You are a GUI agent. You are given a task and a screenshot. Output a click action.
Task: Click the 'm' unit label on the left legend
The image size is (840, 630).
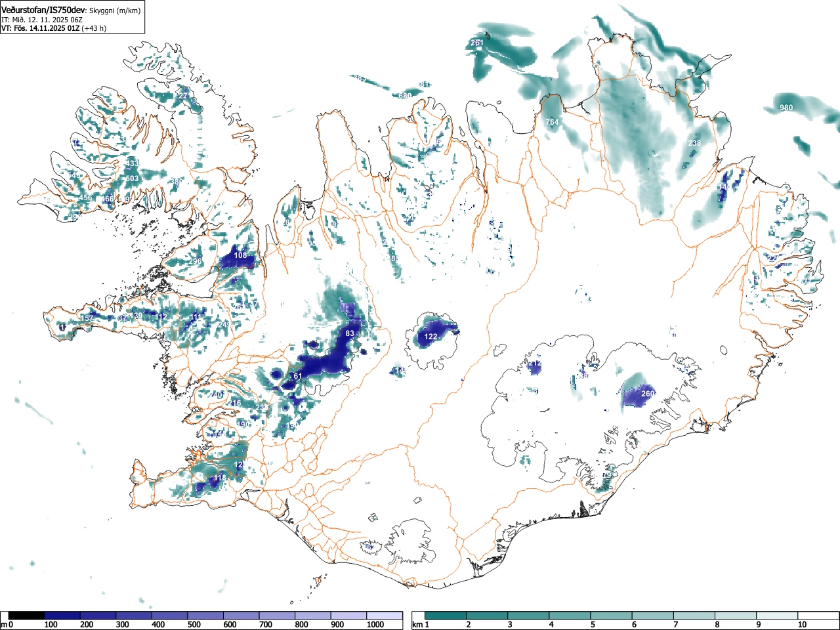pos(4,625)
